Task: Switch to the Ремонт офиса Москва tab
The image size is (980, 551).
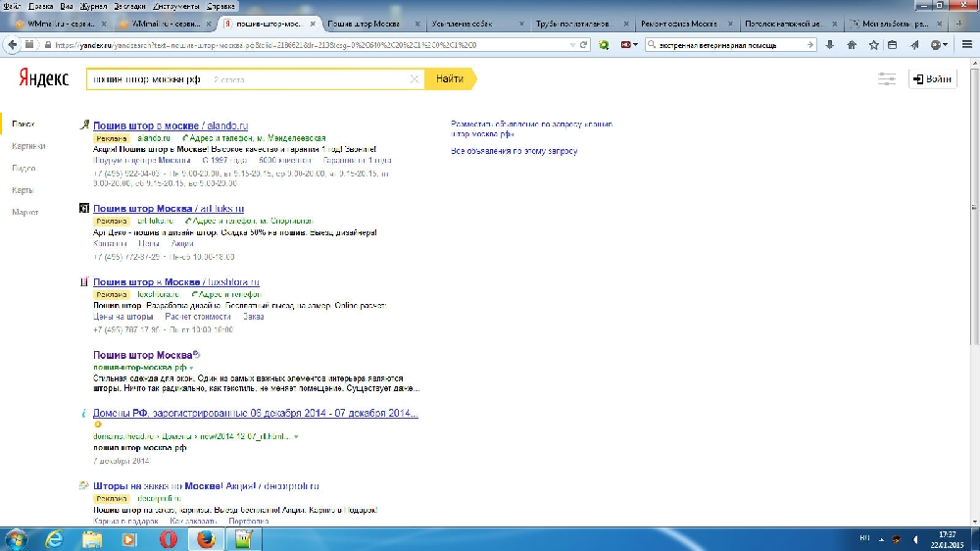Action: pos(686,24)
